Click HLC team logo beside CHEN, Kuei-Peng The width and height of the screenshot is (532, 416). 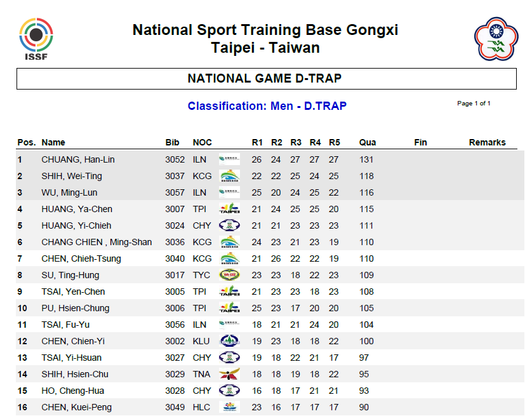click(x=229, y=407)
